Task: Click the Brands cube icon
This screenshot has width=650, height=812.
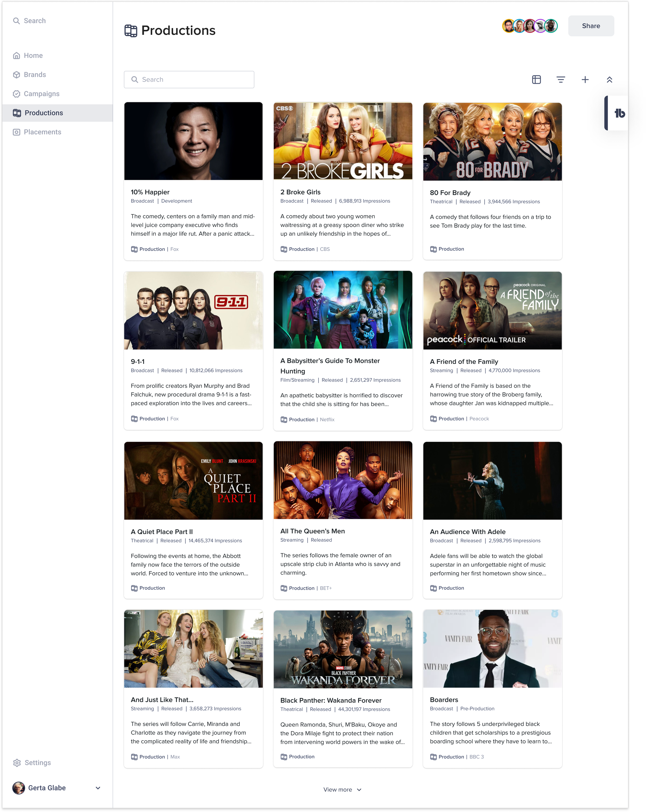Action: coord(16,75)
